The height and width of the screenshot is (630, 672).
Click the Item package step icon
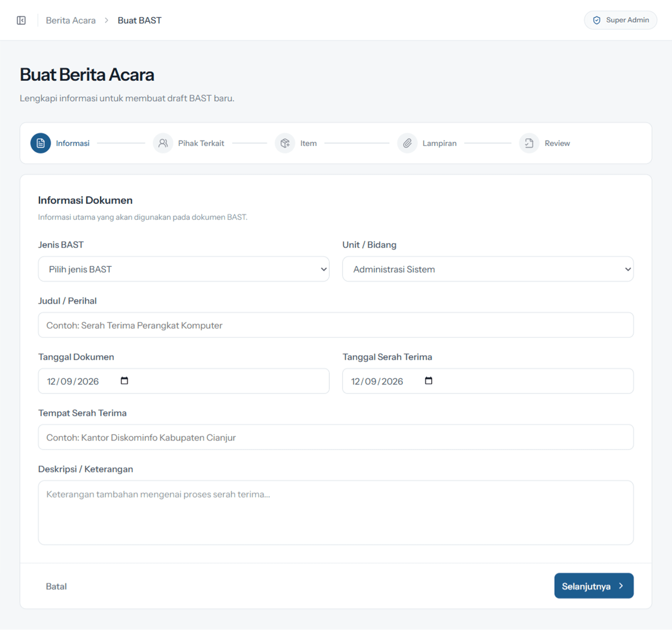pyautogui.click(x=285, y=143)
